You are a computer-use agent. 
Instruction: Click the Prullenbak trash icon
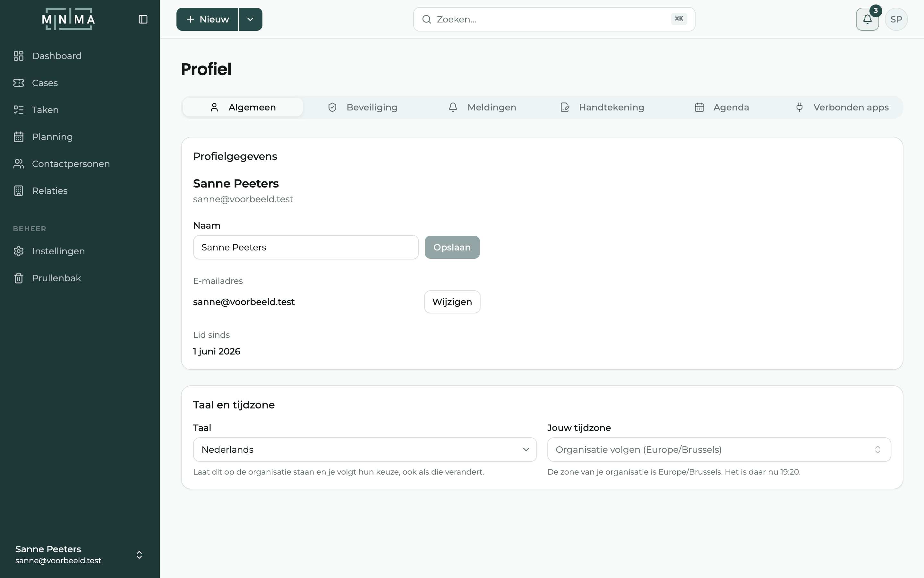coord(18,278)
